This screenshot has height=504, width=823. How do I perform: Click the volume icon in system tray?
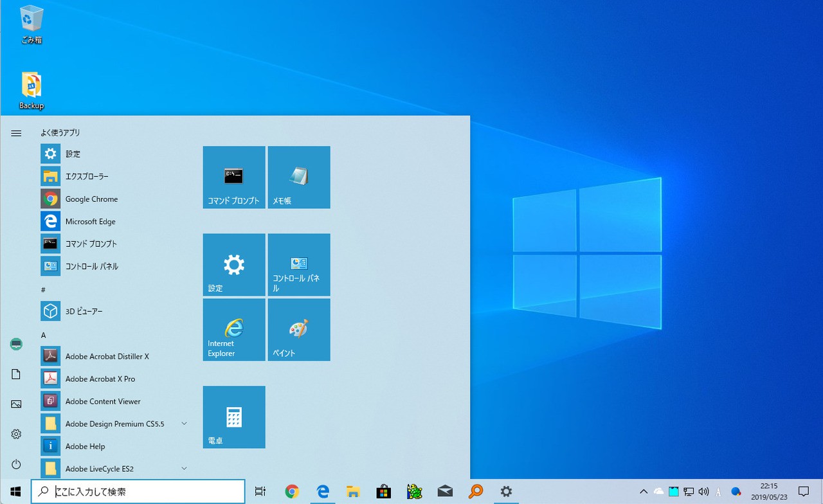(703, 492)
